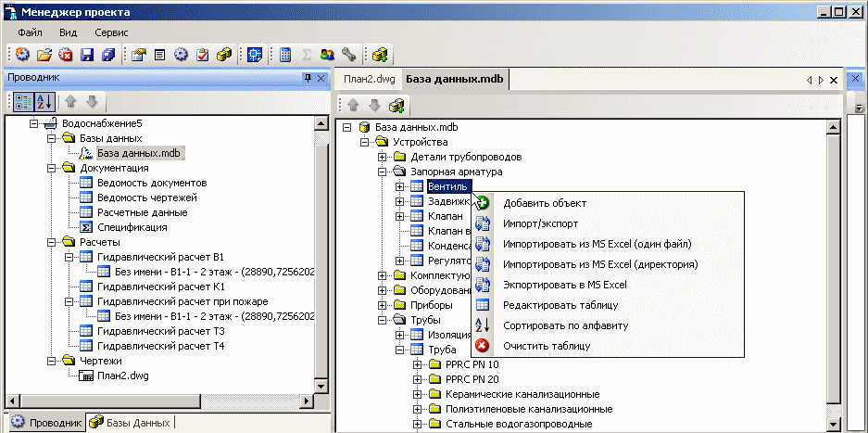Add database icon in База данных.mdb toolbar
Screen dimensions: 868x433
396,105
